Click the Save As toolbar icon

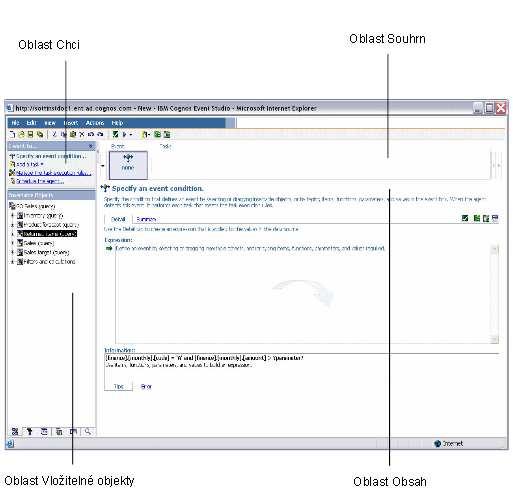40,134
